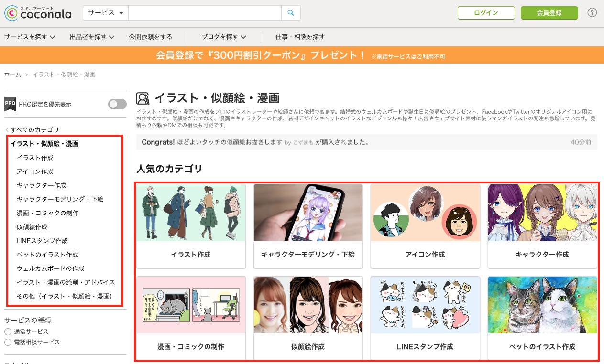Open the サービス search type dropdown

(x=106, y=13)
